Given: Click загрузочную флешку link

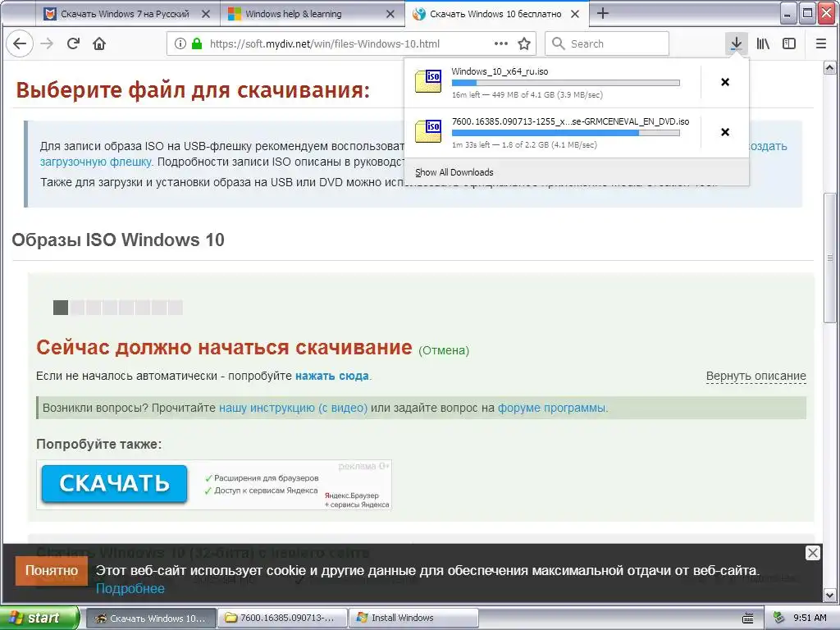Looking at the screenshot, I should pos(96,162).
